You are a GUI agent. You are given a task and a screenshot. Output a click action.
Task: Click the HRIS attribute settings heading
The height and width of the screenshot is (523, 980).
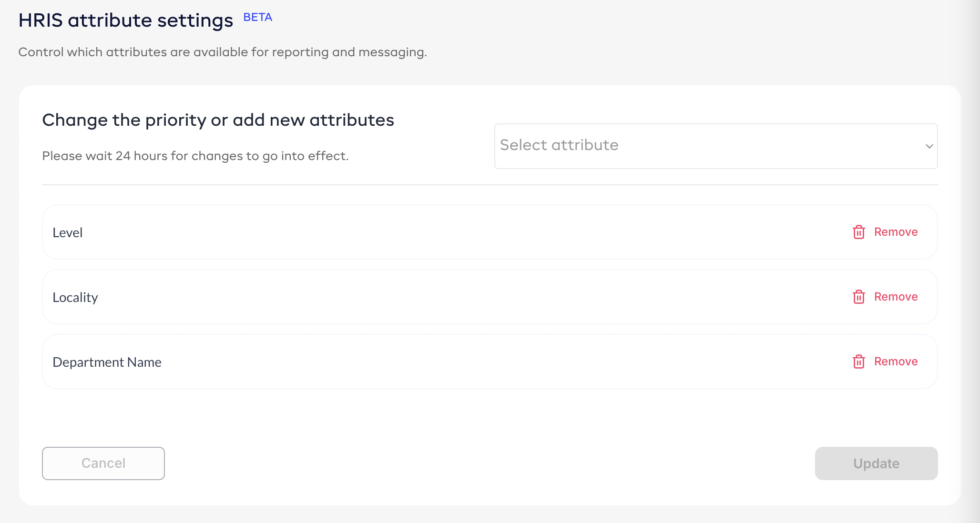125,20
